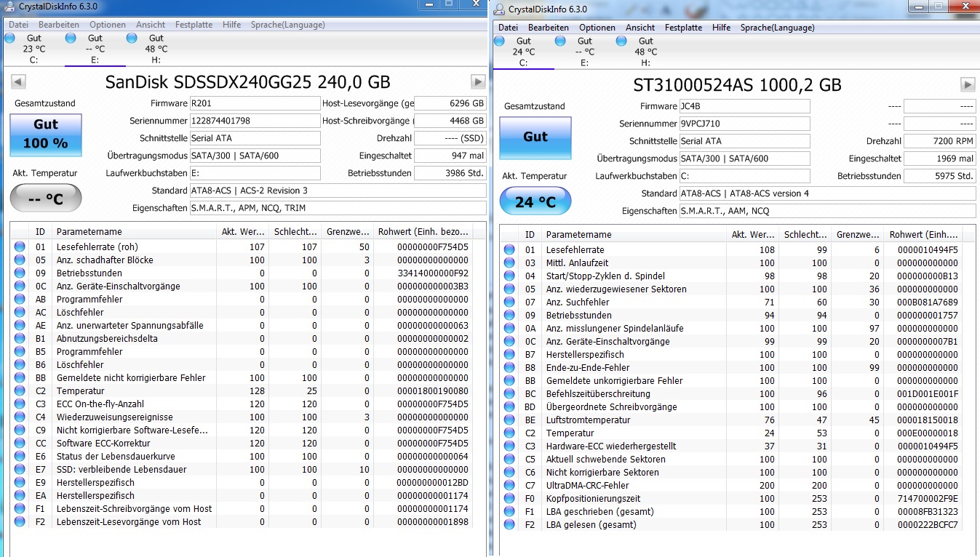The width and height of the screenshot is (980, 557).
Task: Open Sprache(Language) menu in SanDisk window
Action: coord(288,25)
